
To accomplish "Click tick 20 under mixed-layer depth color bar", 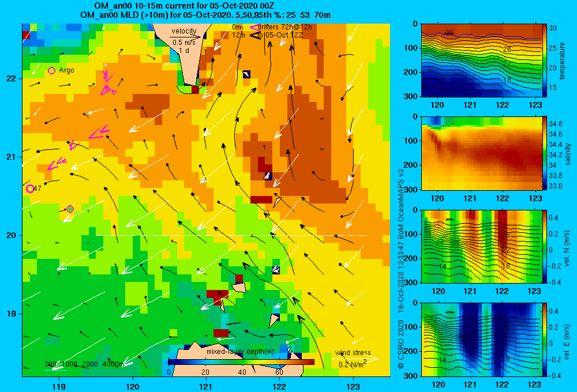I will click(x=205, y=372).
